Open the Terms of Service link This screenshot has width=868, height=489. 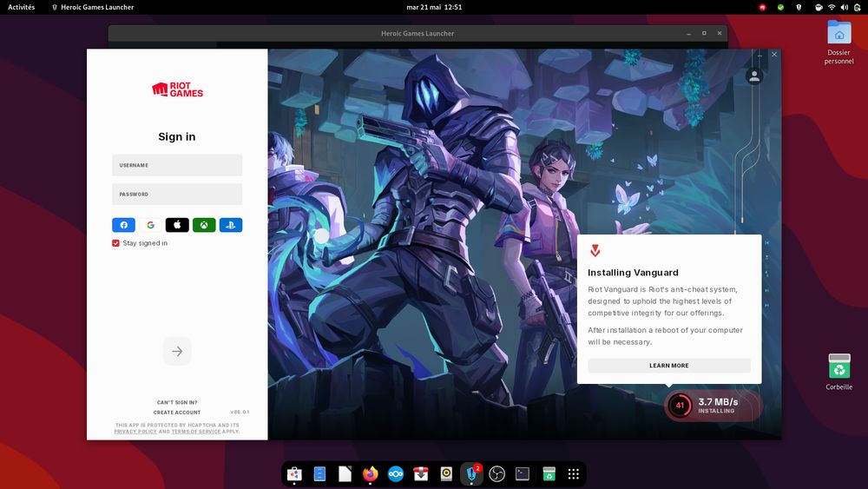coord(196,432)
